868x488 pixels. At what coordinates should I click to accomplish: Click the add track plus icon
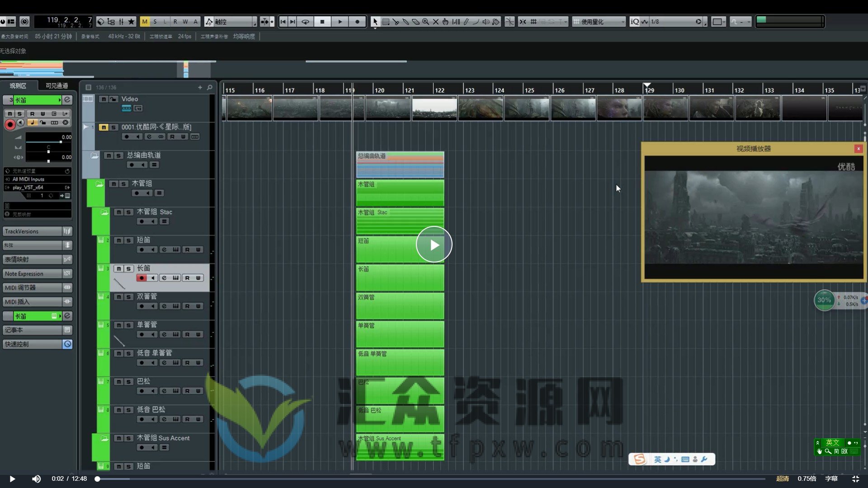200,87
